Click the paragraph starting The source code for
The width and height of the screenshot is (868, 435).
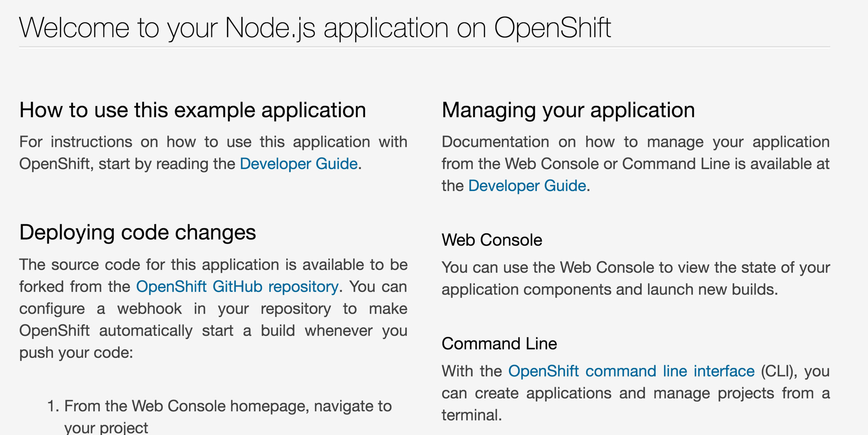point(212,265)
